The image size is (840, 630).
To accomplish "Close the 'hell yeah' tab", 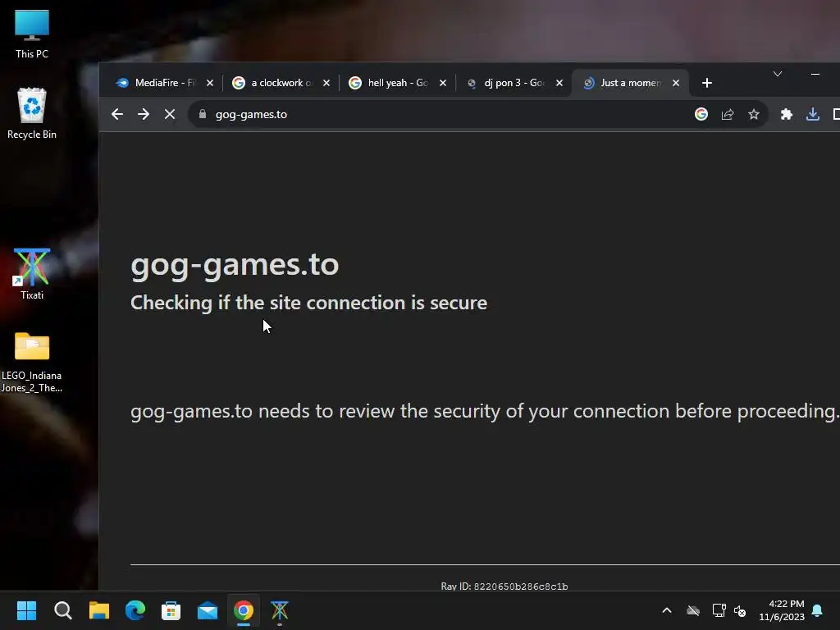I will pos(443,83).
